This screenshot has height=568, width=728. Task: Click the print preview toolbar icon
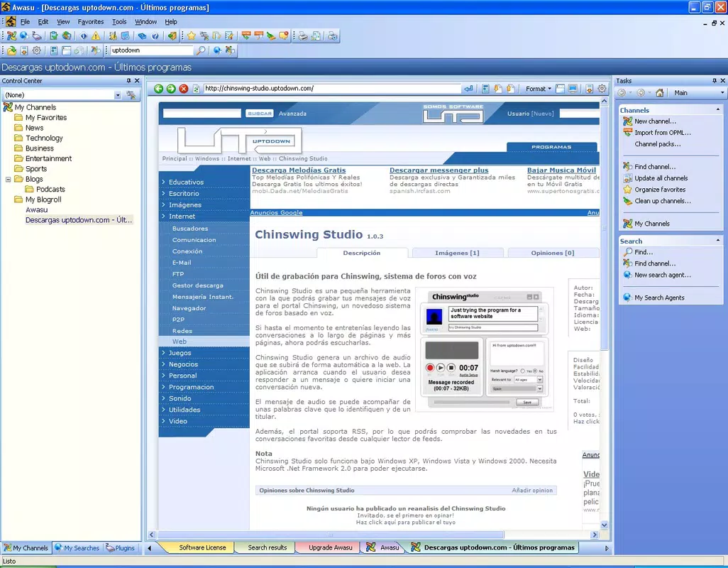coord(315,35)
